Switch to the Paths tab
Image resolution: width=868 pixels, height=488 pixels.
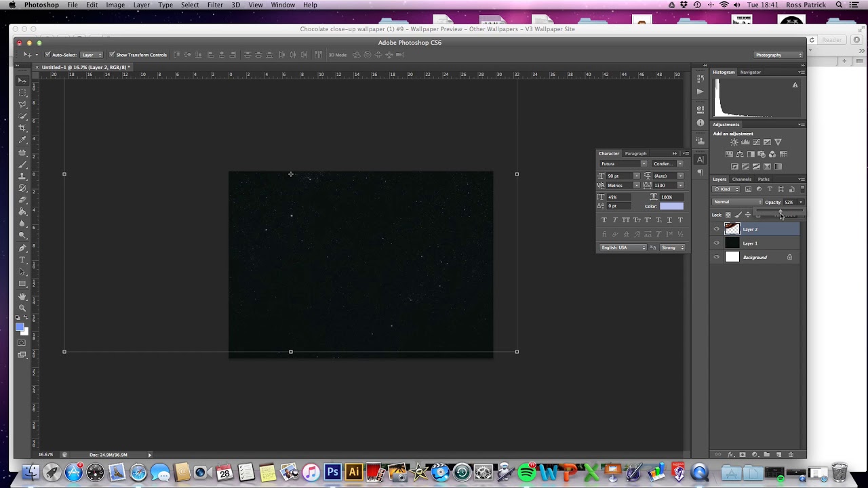pos(764,179)
